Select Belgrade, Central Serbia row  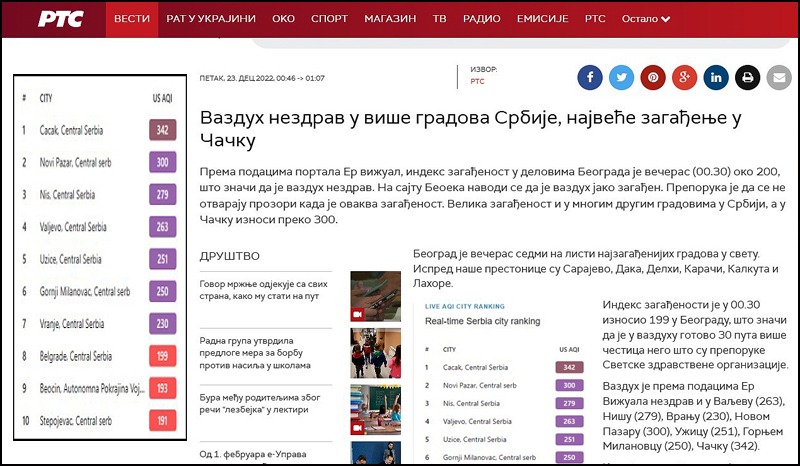[x=99, y=356]
